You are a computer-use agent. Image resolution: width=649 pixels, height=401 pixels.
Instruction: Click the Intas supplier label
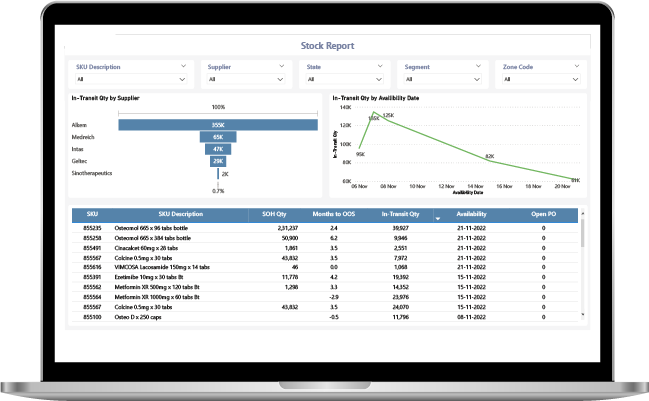coord(77,149)
